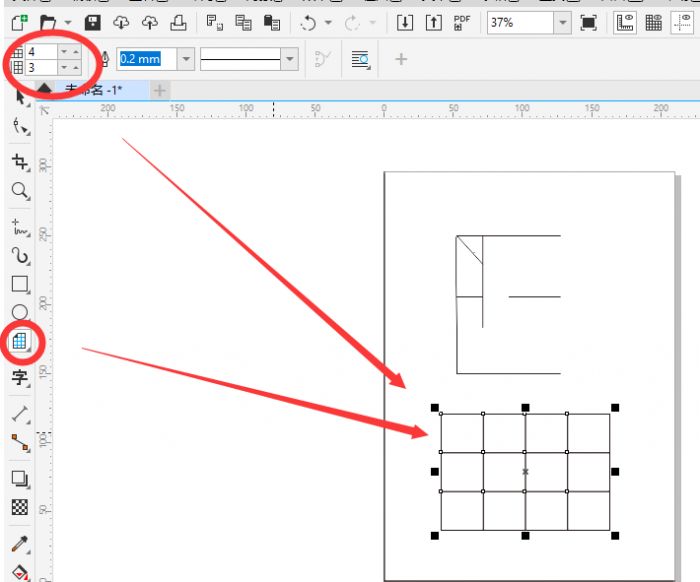Viewport: 700px width, 582px height.
Task: Expand the outline width dropdown
Action: [186, 59]
